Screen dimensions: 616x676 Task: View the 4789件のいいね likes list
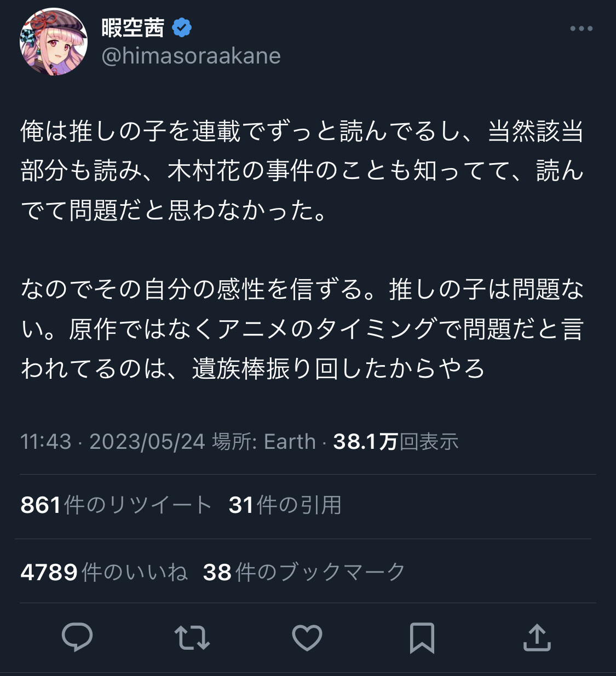(x=104, y=573)
